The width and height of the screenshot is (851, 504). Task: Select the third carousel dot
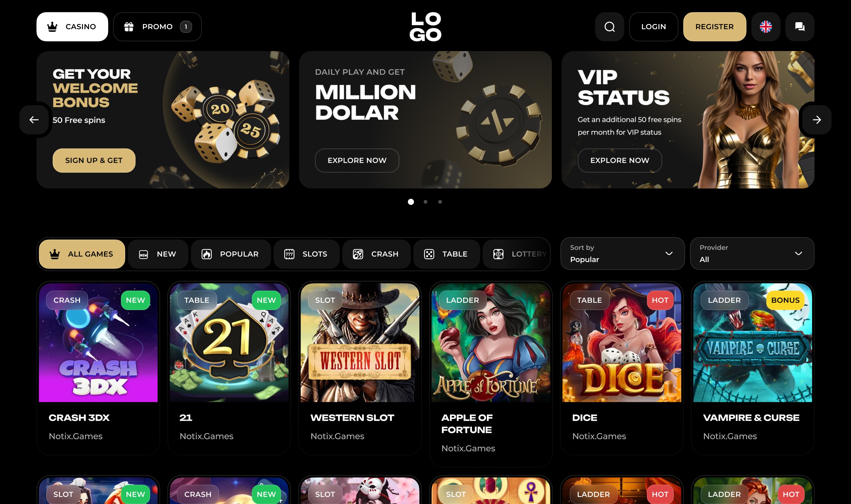(x=440, y=202)
